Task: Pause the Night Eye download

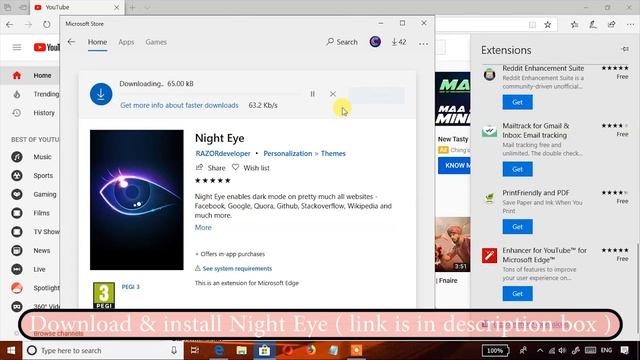Action: (x=313, y=94)
